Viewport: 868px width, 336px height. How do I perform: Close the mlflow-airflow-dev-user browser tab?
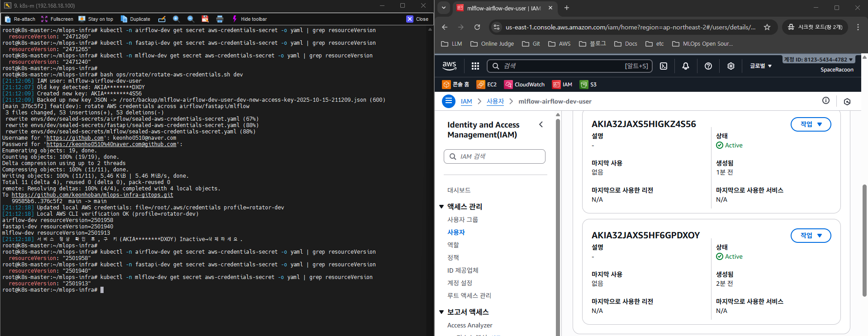pos(550,8)
